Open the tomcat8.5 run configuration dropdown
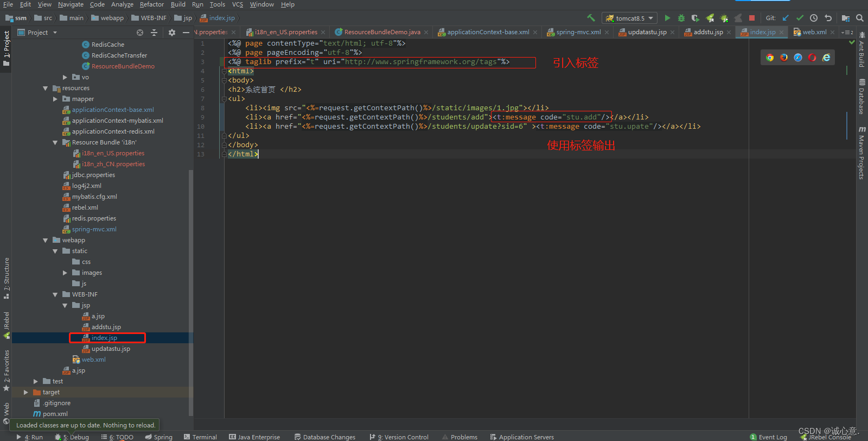 pyautogui.click(x=629, y=18)
